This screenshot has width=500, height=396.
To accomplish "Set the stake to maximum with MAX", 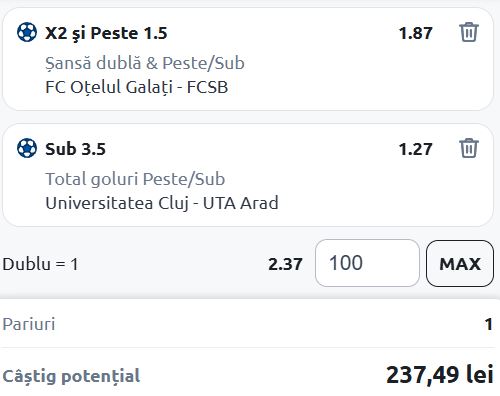I will click(460, 263).
